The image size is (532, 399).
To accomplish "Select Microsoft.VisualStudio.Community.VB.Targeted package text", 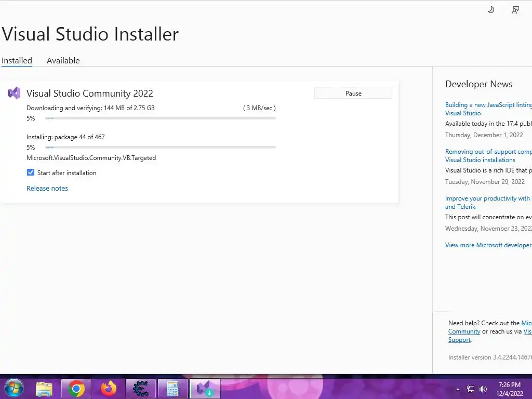I will click(x=91, y=158).
